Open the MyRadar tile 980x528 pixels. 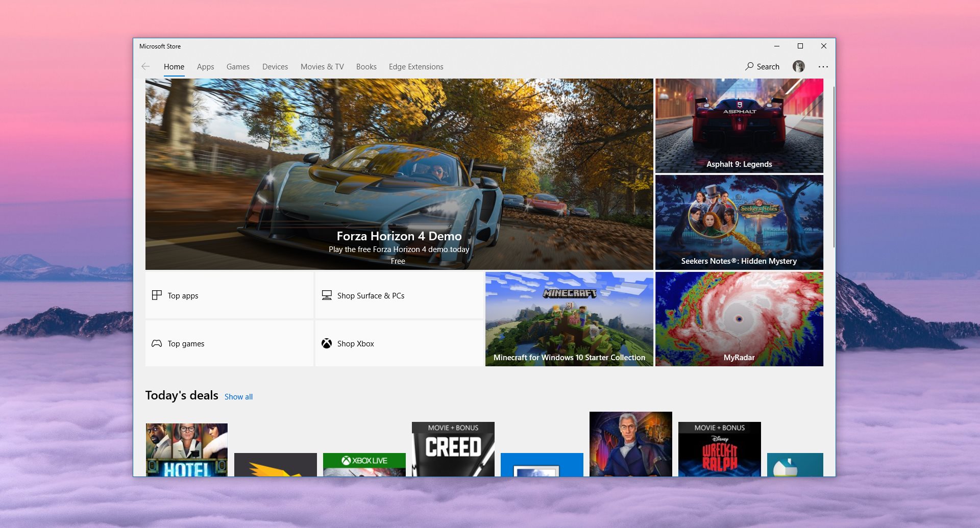tap(739, 319)
